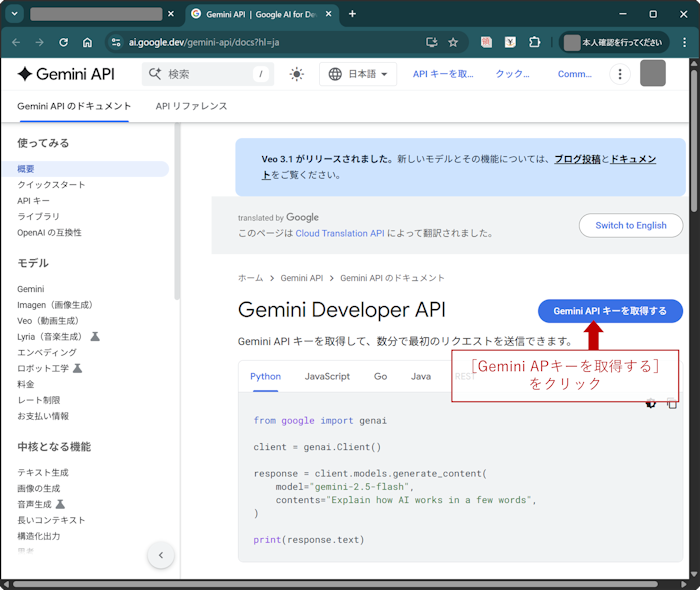The image size is (700, 590).
Task: Switch to API リファレンス tab
Action: click(191, 106)
